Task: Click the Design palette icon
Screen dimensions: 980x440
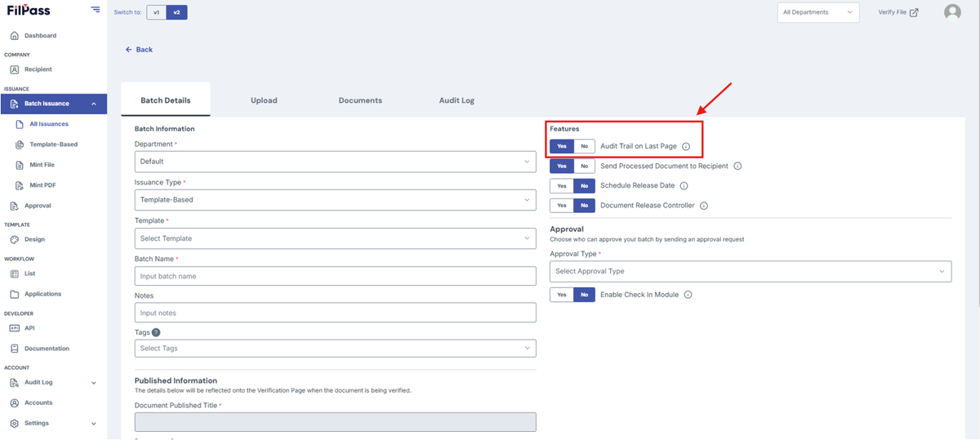Action: pyautogui.click(x=15, y=240)
